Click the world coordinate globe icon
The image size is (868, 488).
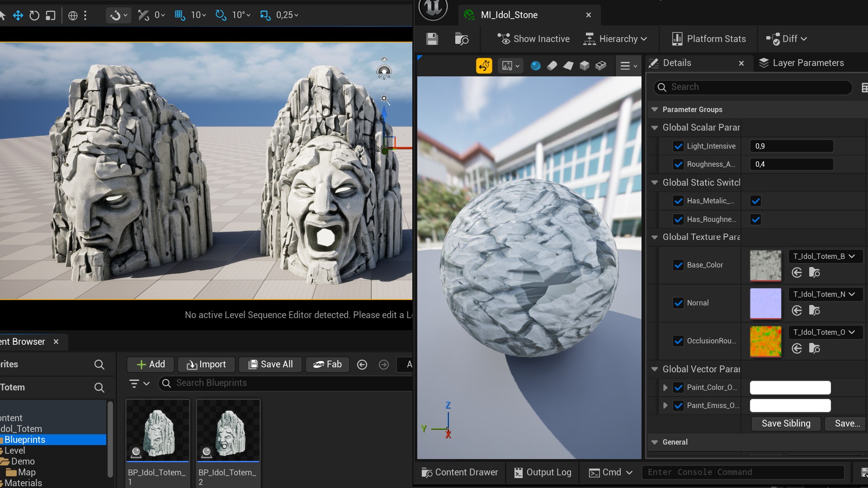point(73,15)
